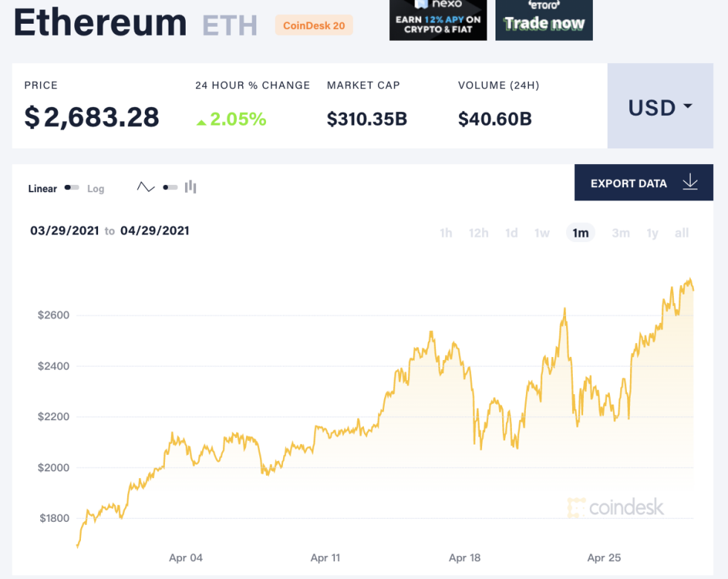Click the Ethereum page heading
This screenshot has height=579, width=728.
click(x=100, y=23)
